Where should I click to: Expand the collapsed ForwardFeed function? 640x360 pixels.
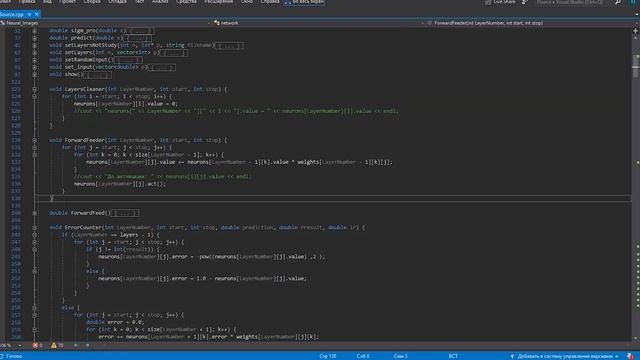click(x=35, y=213)
